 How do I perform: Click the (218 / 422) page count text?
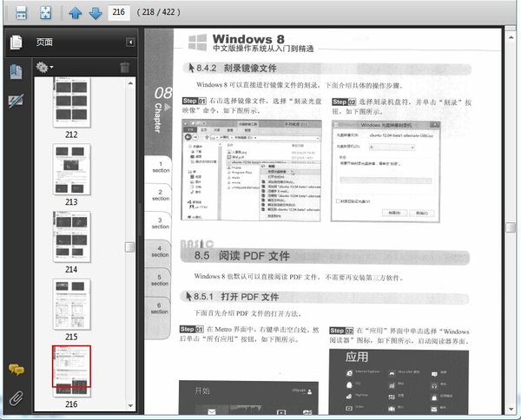click(x=159, y=12)
